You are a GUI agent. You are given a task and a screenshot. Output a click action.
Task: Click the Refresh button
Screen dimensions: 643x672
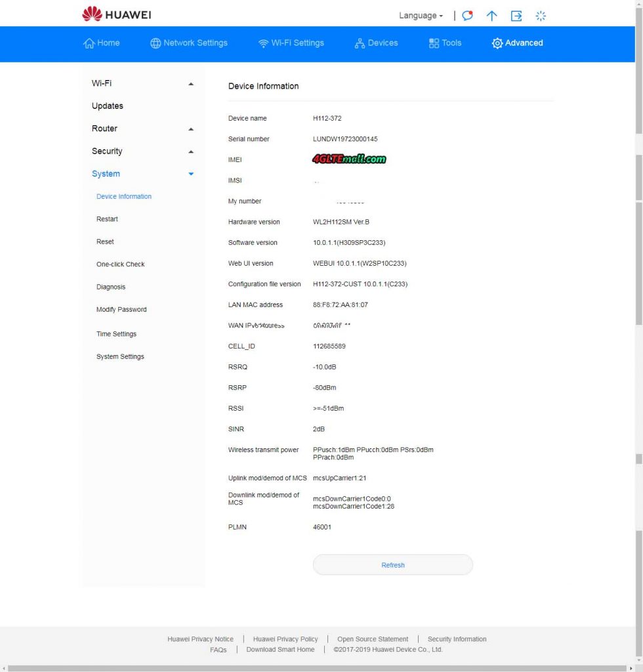point(392,564)
